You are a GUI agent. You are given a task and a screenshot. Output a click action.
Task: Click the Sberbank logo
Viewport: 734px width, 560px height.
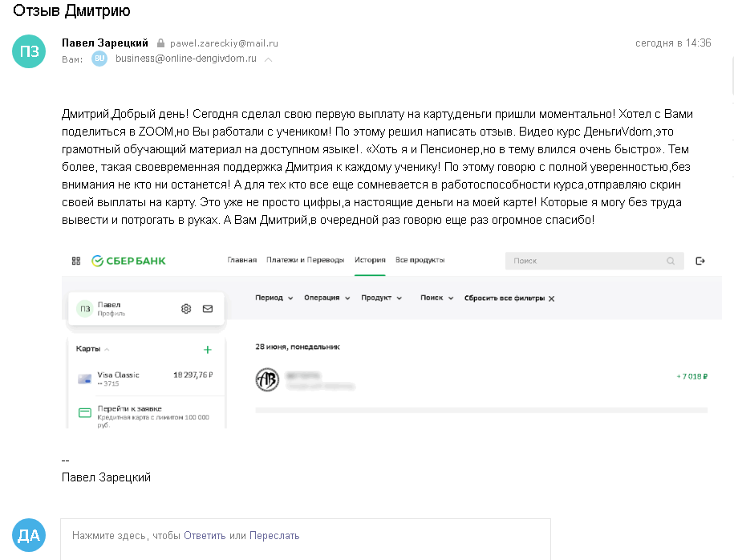click(128, 261)
